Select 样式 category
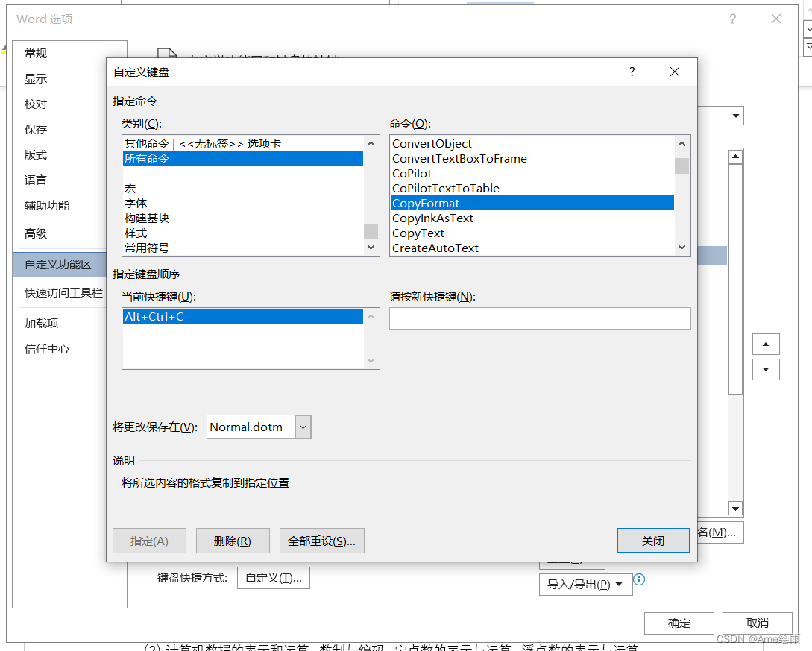812x651 pixels. [243, 233]
